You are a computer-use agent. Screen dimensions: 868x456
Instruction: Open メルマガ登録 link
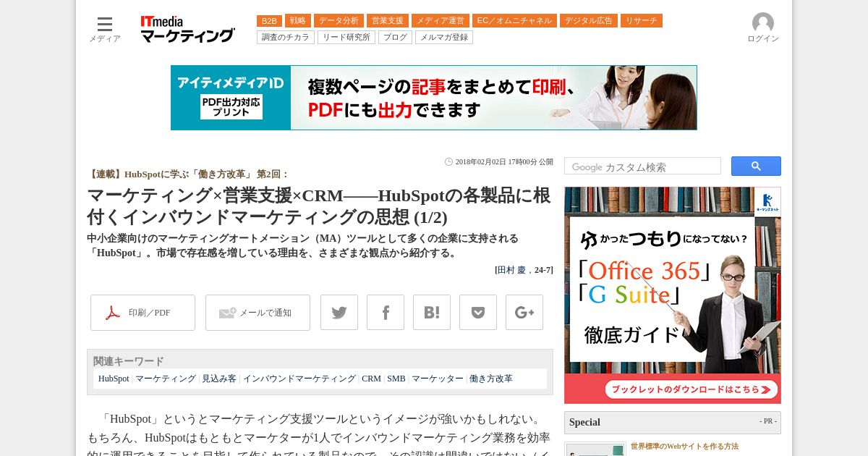[x=444, y=38]
